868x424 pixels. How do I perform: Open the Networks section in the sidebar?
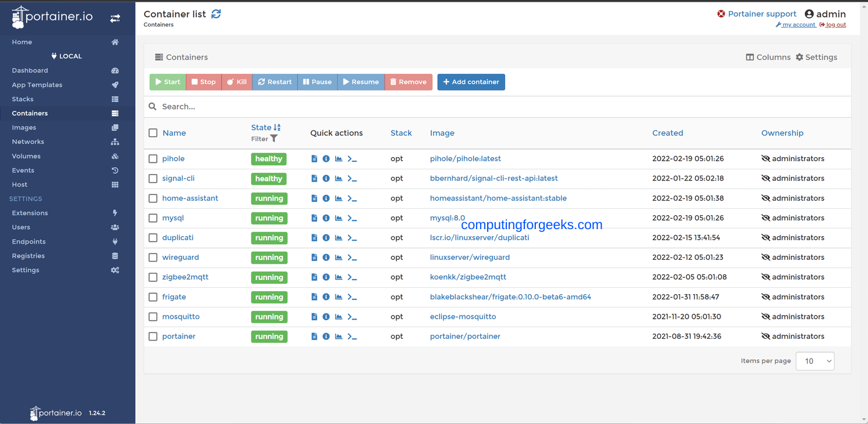tap(27, 141)
